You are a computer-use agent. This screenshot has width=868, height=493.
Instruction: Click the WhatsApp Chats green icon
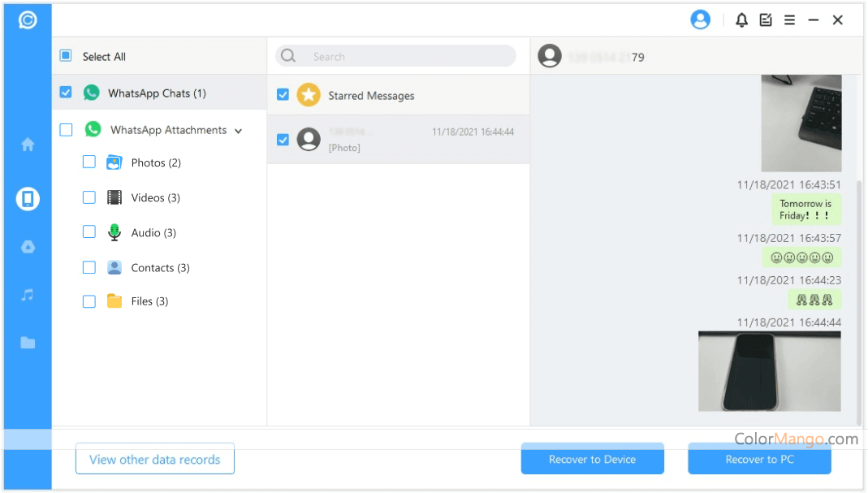91,93
